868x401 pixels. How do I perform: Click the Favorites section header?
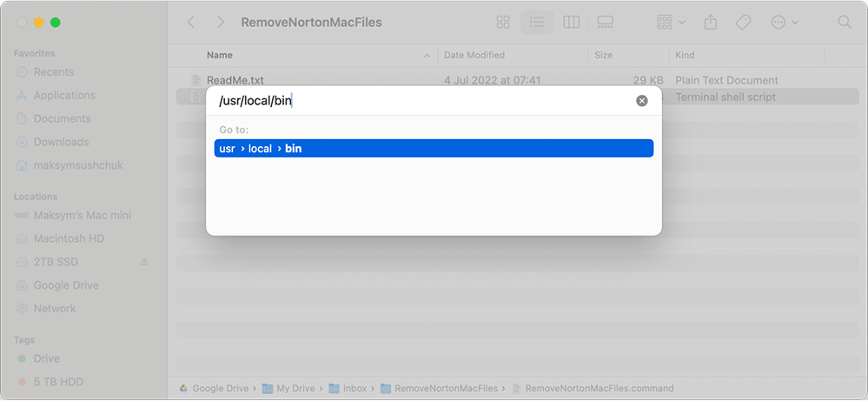click(x=35, y=53)
